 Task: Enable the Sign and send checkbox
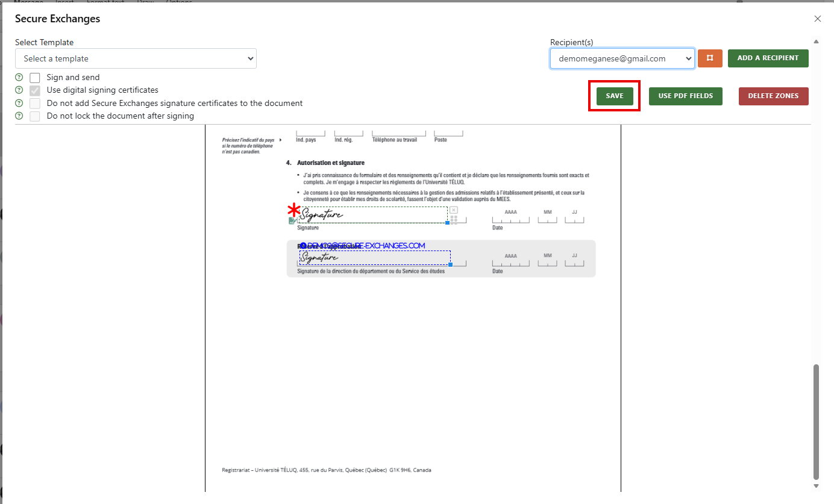35,78
